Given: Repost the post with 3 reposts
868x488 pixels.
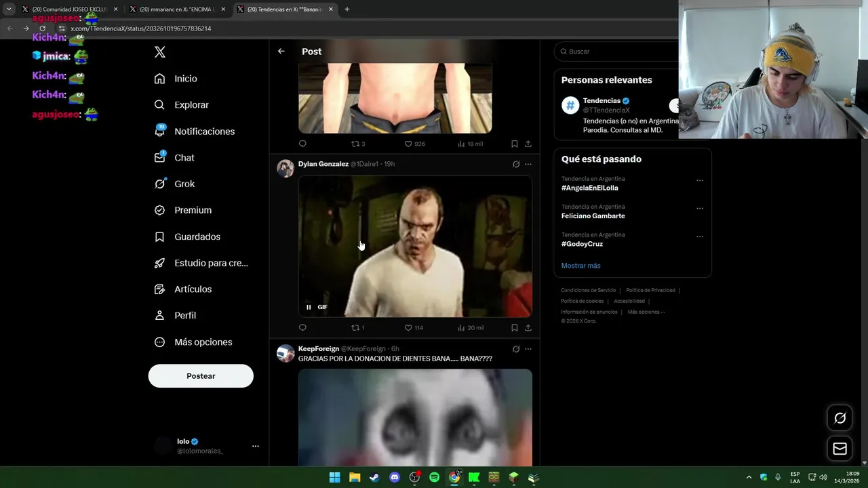Looking at the screenshot, I should click(358, 144).
